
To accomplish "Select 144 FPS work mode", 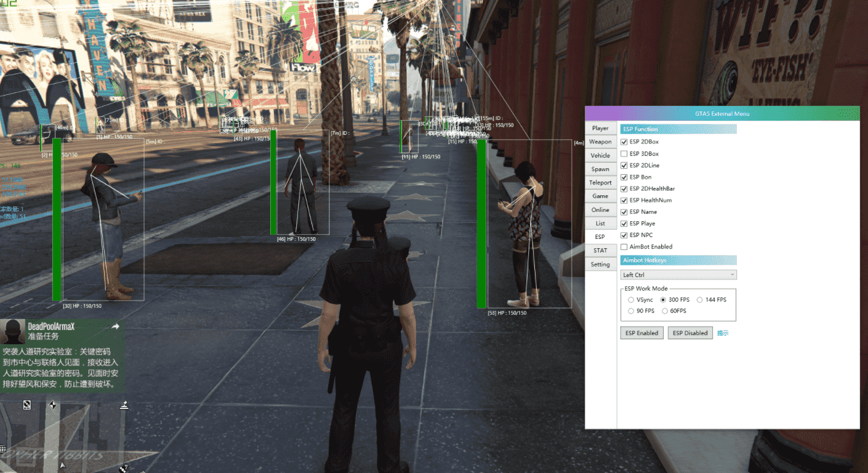I will [x=700, y=300].
